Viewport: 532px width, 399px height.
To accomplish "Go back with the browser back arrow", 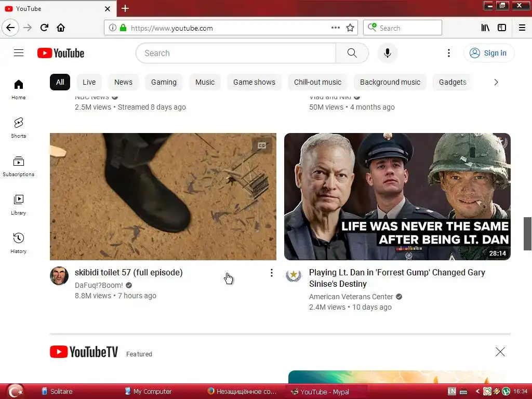I will click(10, 28).
